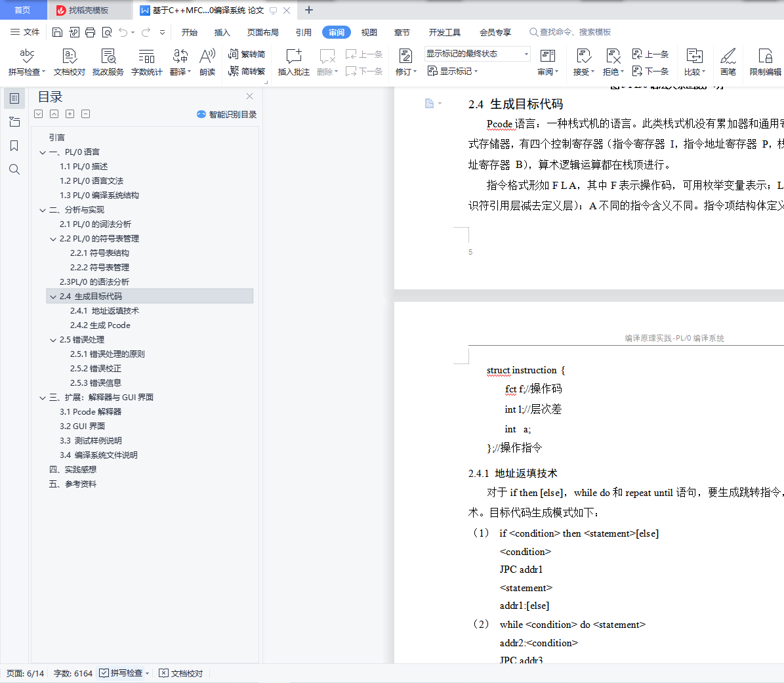Image resolution: width=784 pixels, height=683 pixels.
Task: Collapse 三、扩展：解释器与 GUI 界面 node
Action: coord(43,398)
